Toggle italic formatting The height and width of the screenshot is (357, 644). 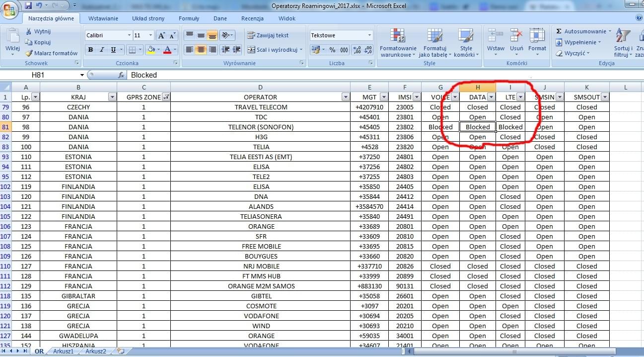coord(102,50)
